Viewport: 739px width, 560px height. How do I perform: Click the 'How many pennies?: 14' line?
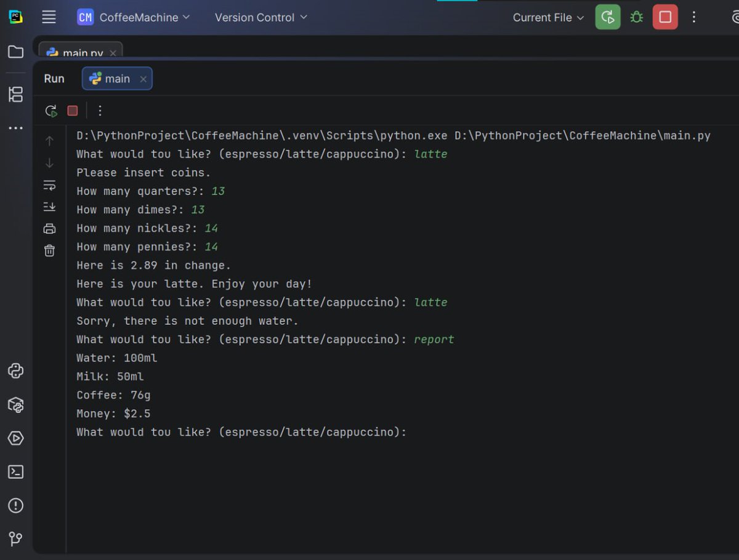click(147, 247)
